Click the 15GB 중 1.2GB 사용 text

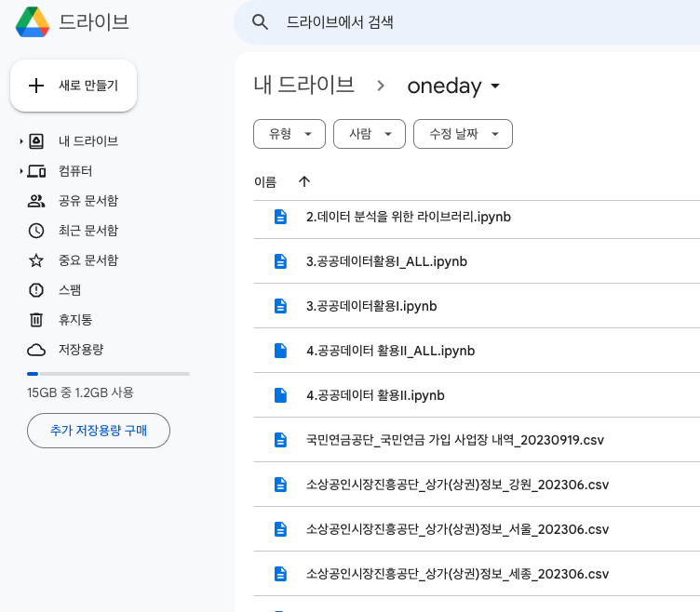pos(80,392)
